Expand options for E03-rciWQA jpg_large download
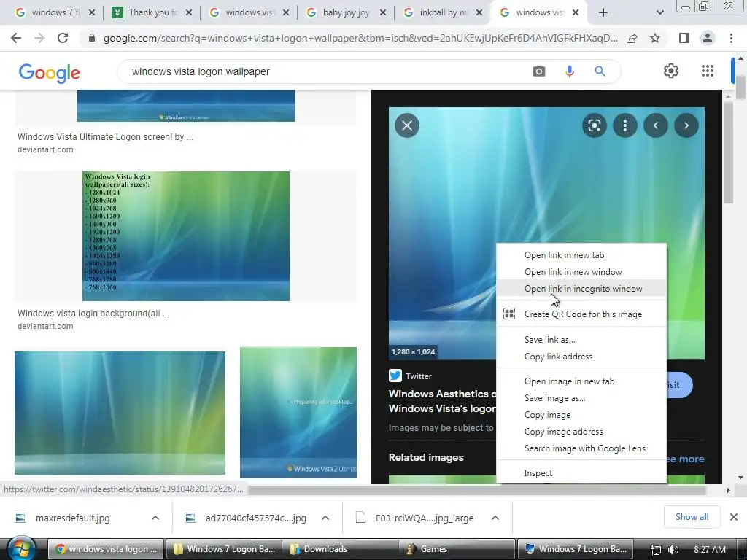This screenshot has width=747, height=560. pyautogui.click(x=495, y=518)
